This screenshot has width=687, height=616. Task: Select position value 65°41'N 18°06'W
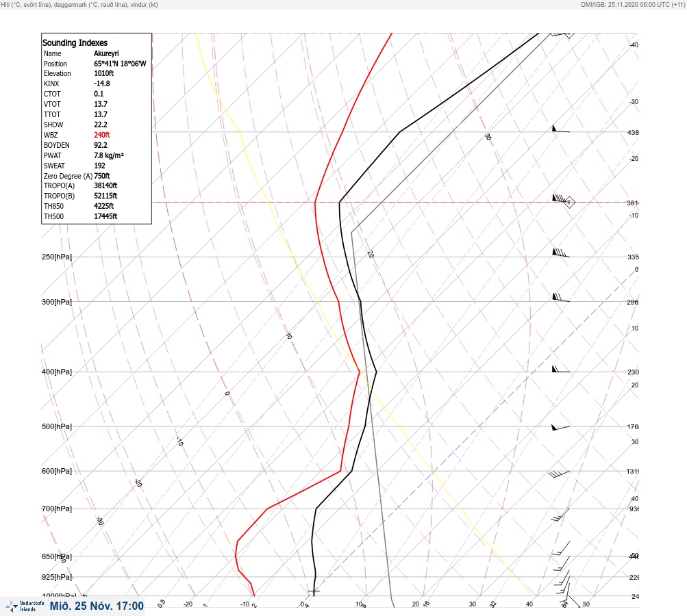pos(120,64)
